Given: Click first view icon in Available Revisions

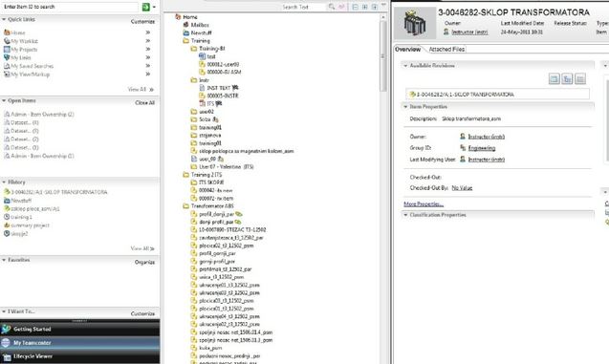Looking at the screenshot, I should click(555, 79).
